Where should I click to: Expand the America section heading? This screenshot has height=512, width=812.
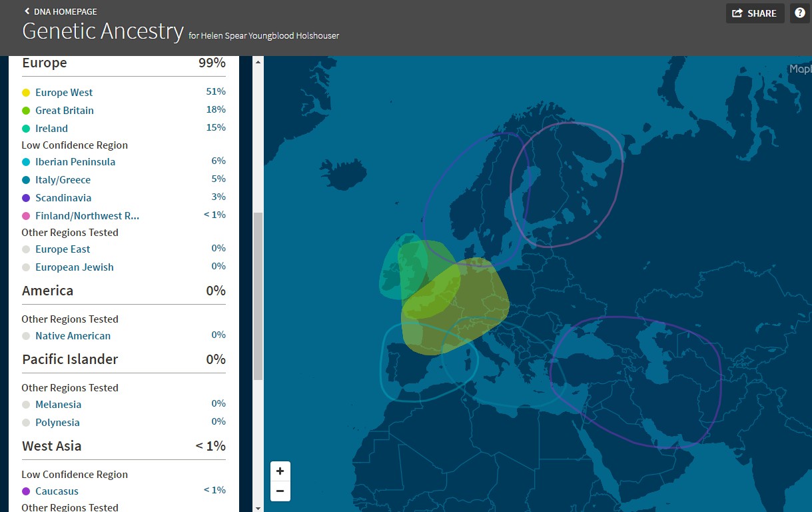(x=47, y=291)
